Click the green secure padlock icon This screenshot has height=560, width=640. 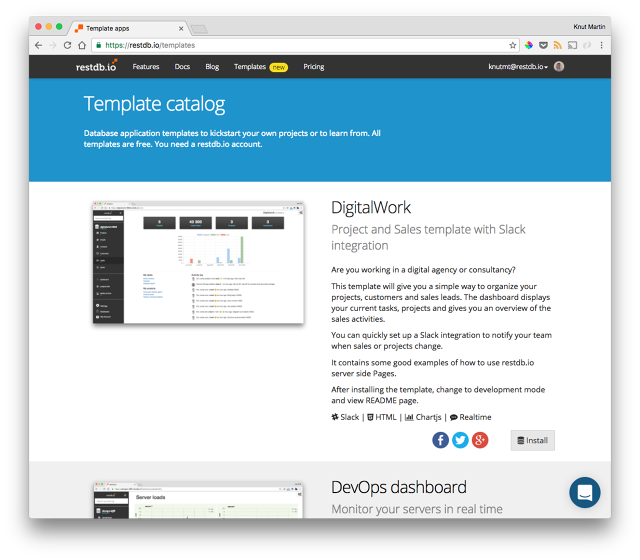pyautogui.click(x=98, y=45)
